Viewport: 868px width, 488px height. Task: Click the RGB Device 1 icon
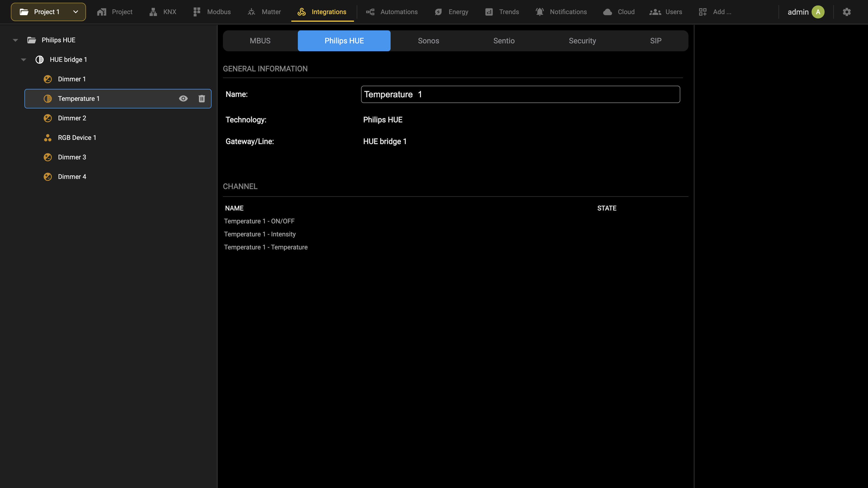[x=47, y=137]
